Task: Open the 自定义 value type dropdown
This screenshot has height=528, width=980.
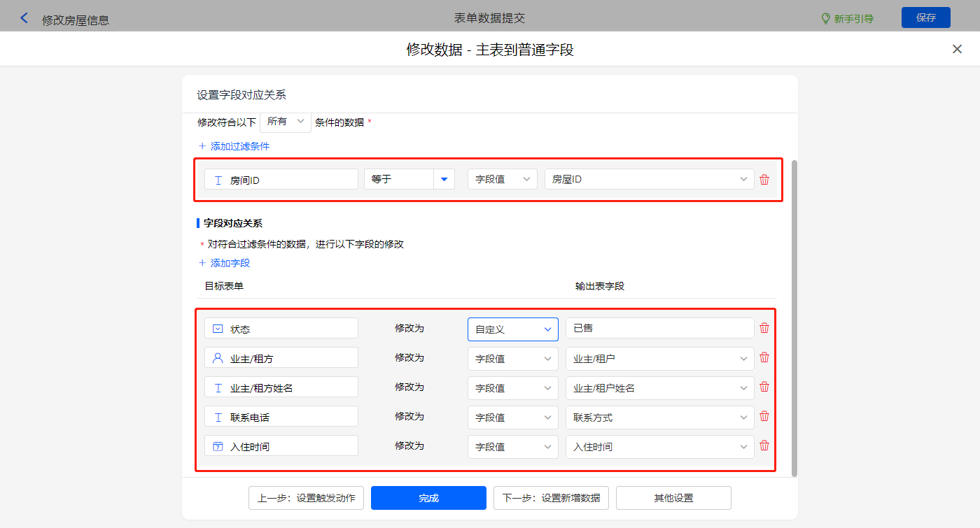Action: [x=512, y=329]
